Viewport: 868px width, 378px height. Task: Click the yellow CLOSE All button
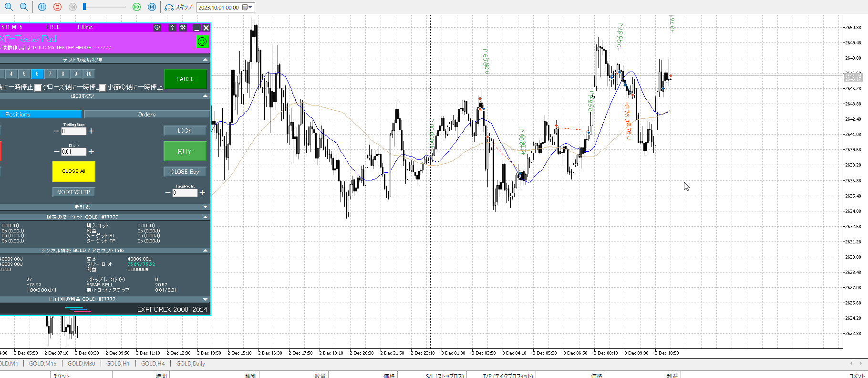[x=73, y=171]
